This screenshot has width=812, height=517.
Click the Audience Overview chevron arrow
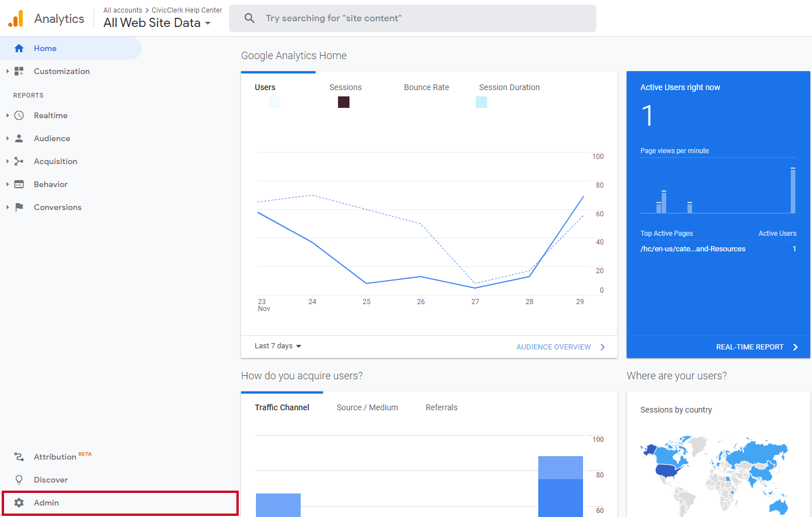pyautogui.click(x=603, y=347)
